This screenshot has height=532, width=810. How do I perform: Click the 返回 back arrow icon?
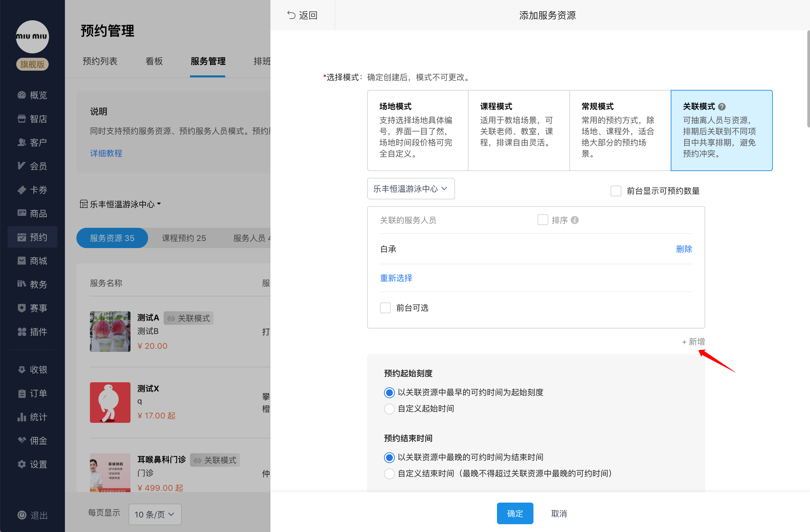click(291, 15)
